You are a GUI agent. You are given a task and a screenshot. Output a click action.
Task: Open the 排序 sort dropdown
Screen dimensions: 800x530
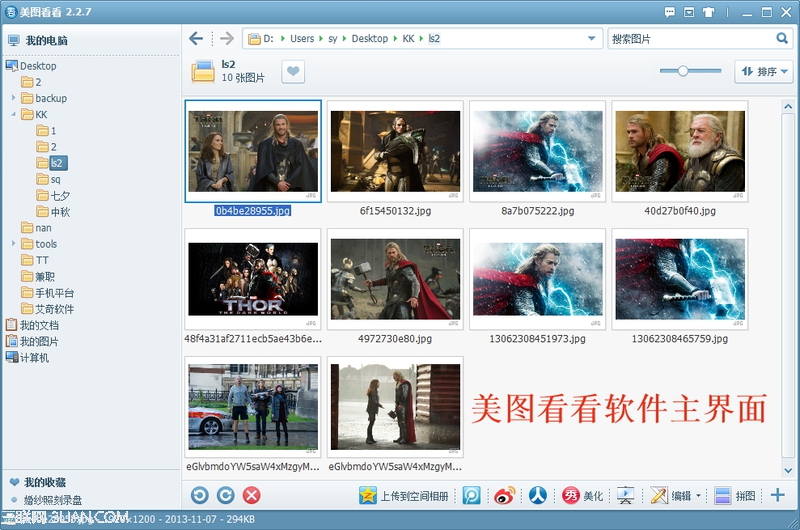pos(764,71)
